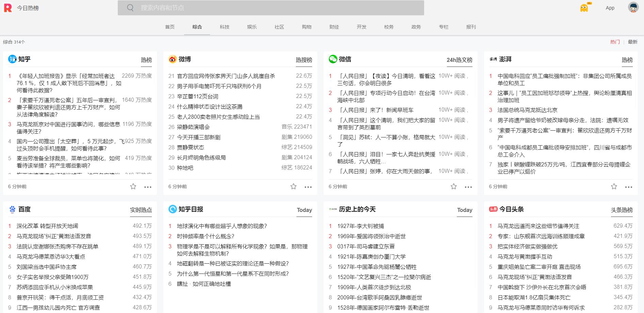Click the 今日热榜 site title
The width and height of the screenshot is (644, 313).
point(28,8)
